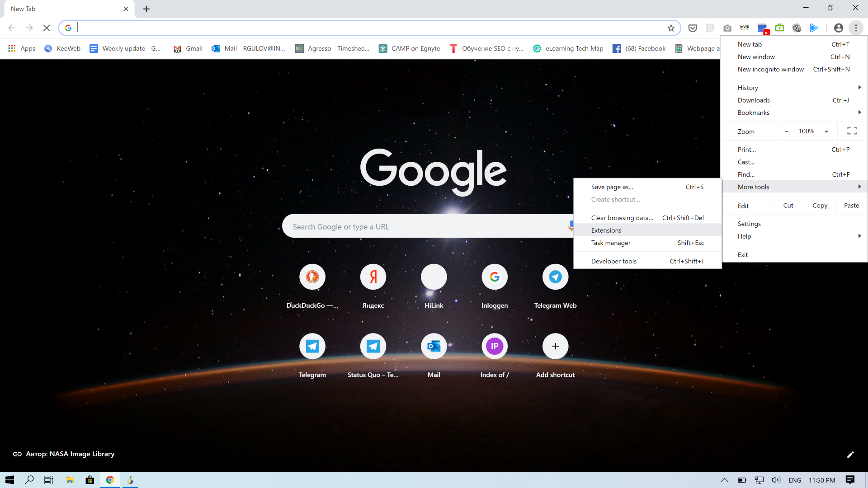The image size is (868, 488).
Task: Select Cast... in the menu
Action: click(795, 162)
